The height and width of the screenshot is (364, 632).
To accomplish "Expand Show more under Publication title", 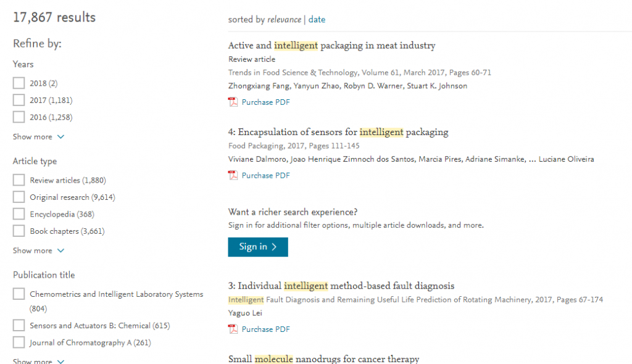I will tap(38, 360).
